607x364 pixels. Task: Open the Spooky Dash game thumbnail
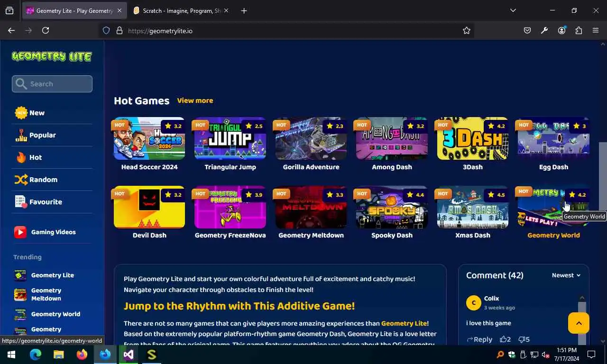[x=392, y=207]
